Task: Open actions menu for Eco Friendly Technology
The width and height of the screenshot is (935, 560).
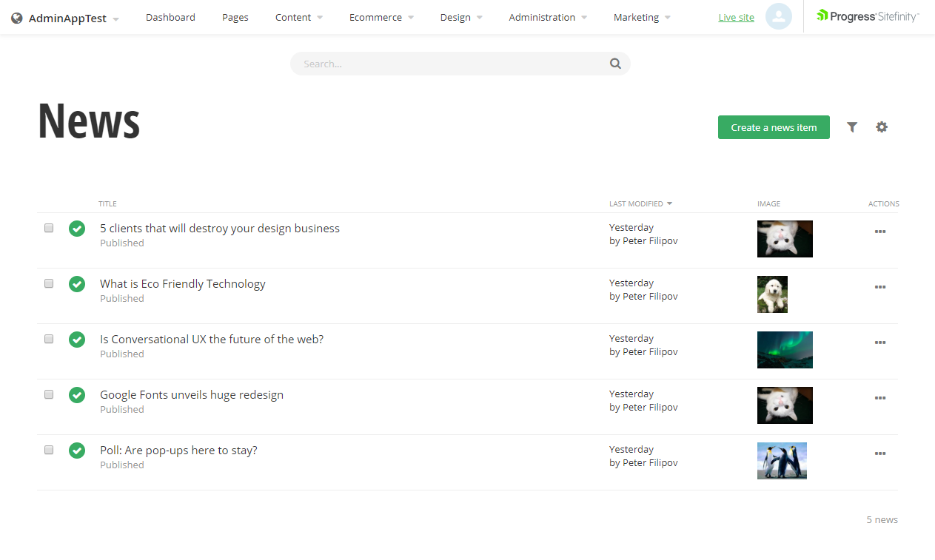Action: point(879,287)
